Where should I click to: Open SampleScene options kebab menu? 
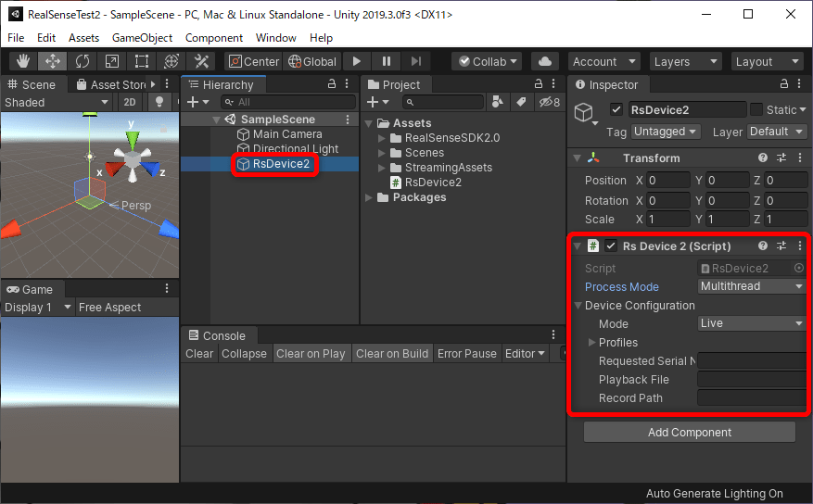[x=348, y=120]
